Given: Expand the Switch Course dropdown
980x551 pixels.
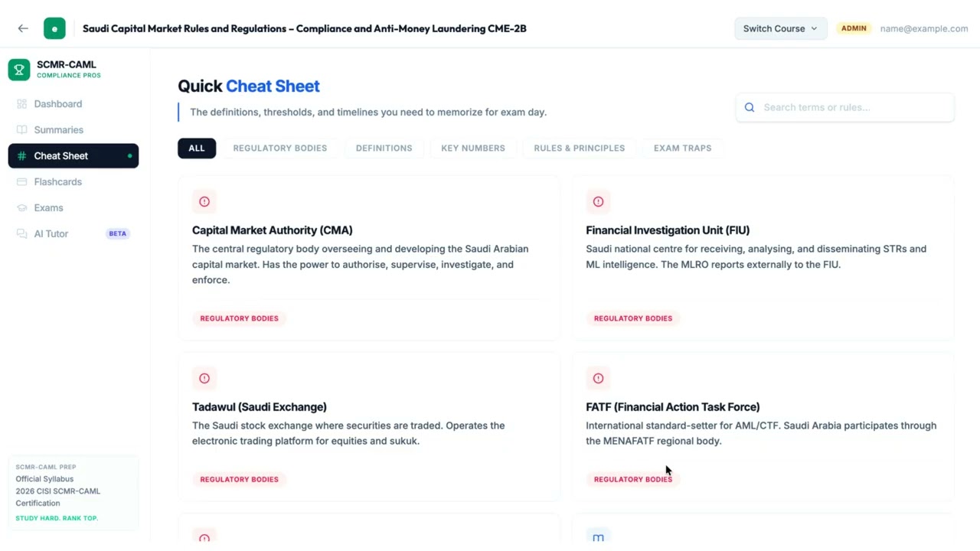Looking at the screenshot, I should click(x=780, y=28).
